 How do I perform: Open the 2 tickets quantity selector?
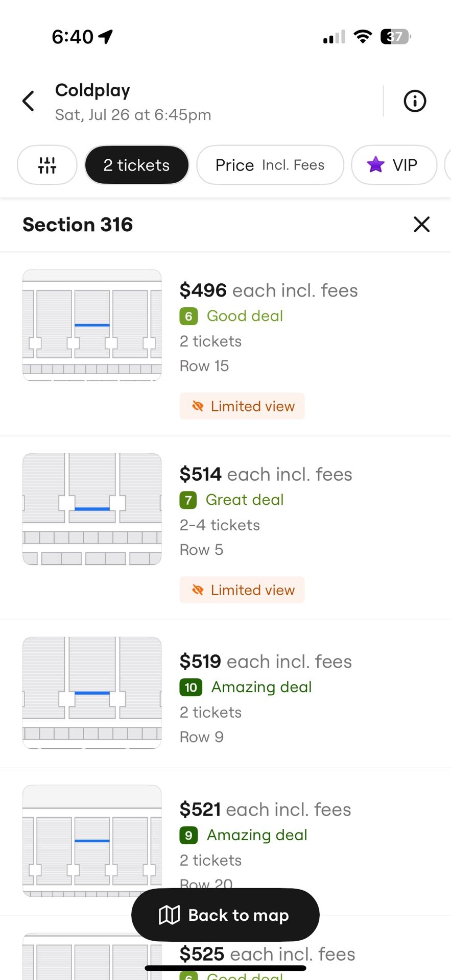coord(136,165)
